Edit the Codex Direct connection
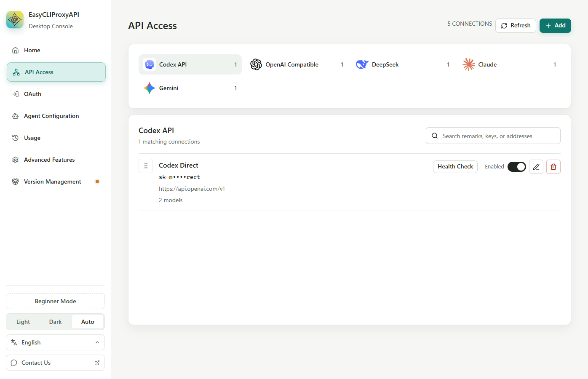This screenshot has height=379, width=588. click(536, 167)
